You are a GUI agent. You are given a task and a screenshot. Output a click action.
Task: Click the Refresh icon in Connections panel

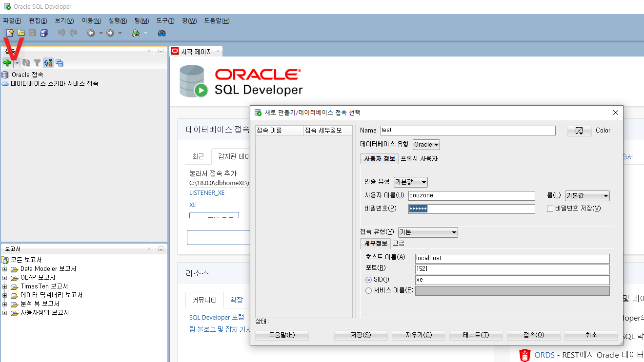(26, 63)
